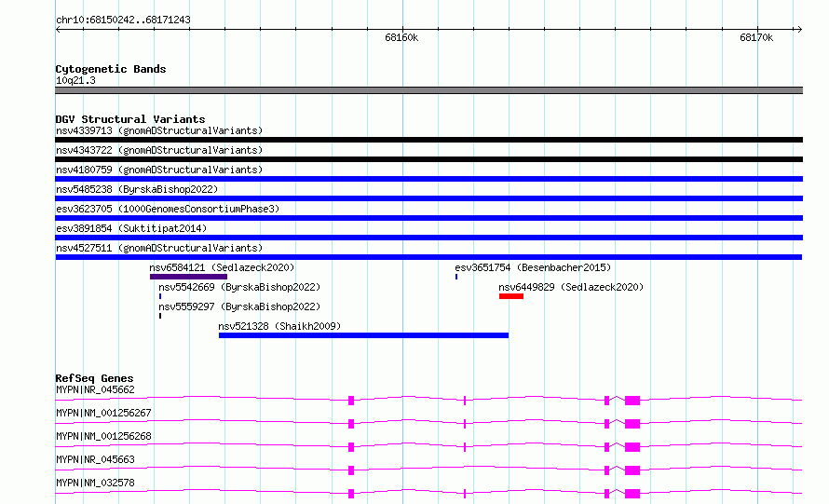Click the blue bar under esv3623705
Viewport: 829px width, 504px height.
[428, 218]
